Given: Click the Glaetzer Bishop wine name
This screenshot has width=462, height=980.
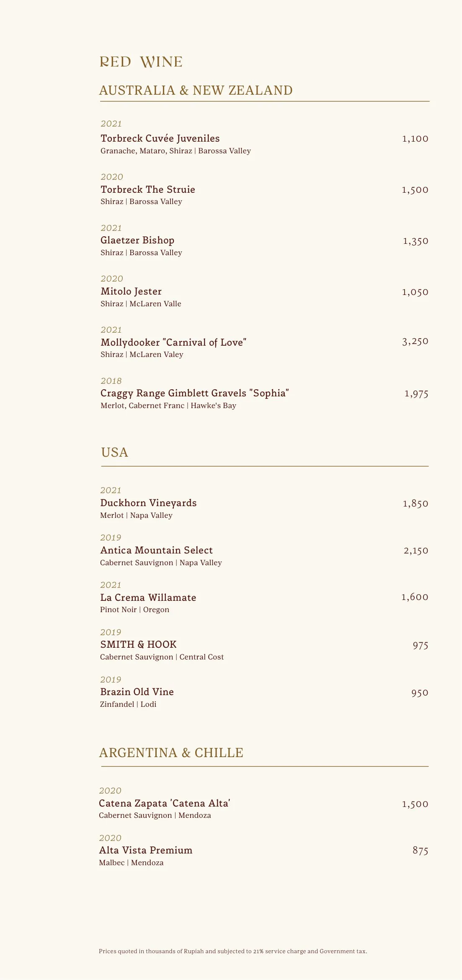Looking at the screenshot, I should [x=137, y=240].
